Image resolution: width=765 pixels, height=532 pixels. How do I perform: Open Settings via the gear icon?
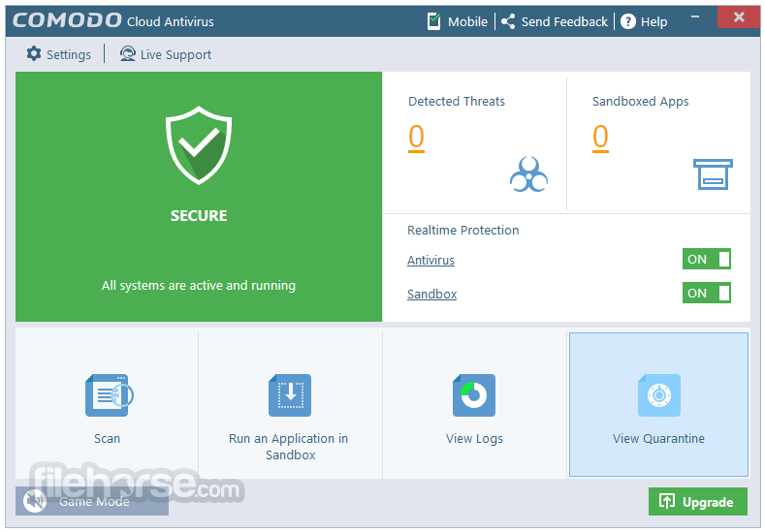[34, 53]
